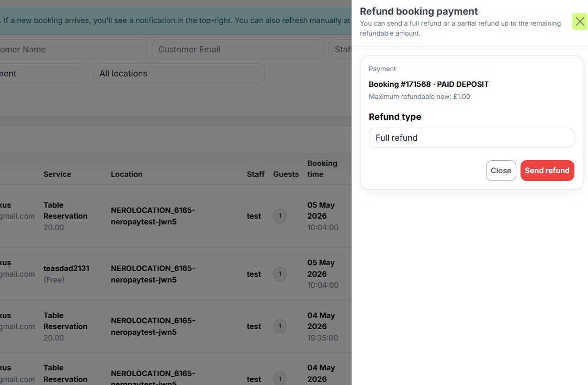
Task: Focus the Customer Email filter field
Action: point(238,49)
